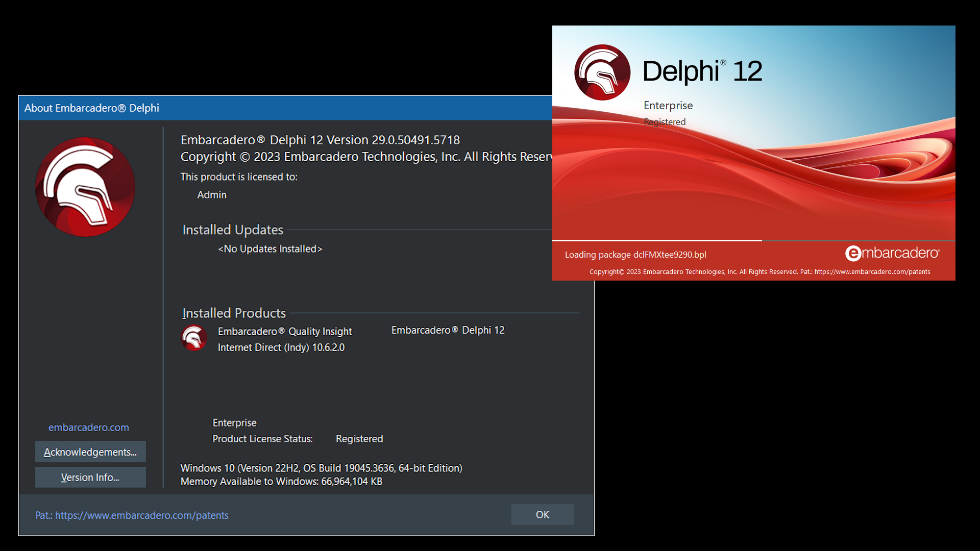This screenshot has height=551, width=980.
Task: Select 'Internet Direct (Indy) 10.6.2.0' entry
Action: (x=281, y=347)
